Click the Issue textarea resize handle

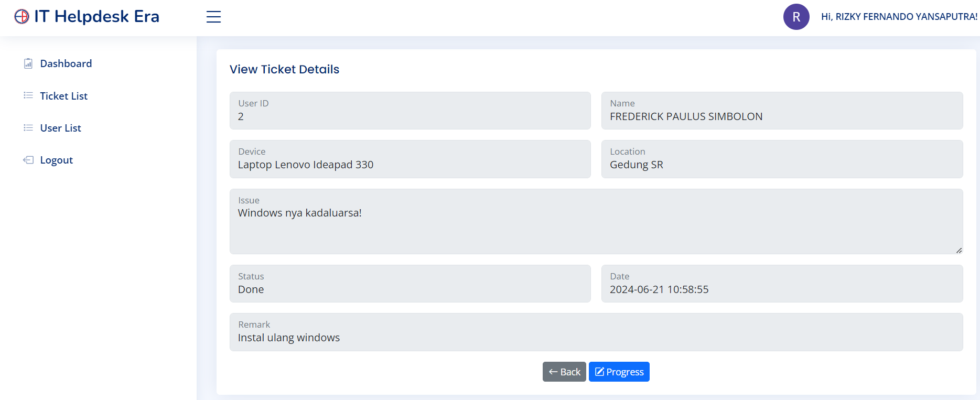[959, 251]
